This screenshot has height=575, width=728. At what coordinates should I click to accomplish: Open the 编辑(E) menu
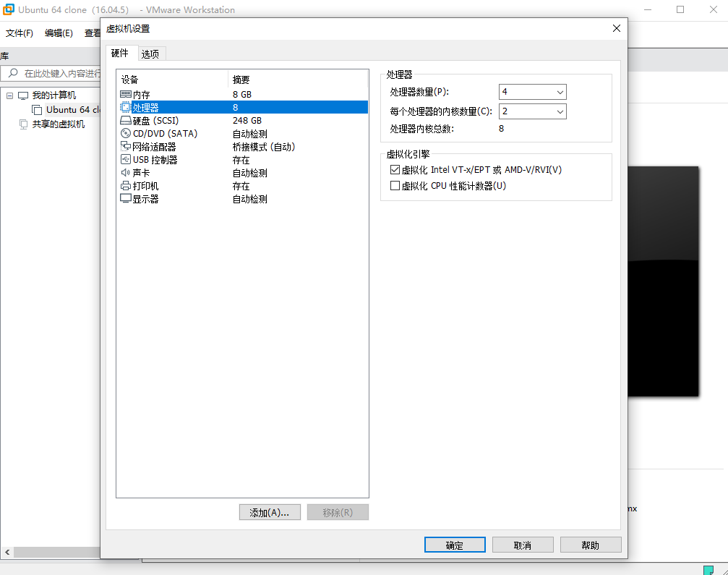point(59,33)
